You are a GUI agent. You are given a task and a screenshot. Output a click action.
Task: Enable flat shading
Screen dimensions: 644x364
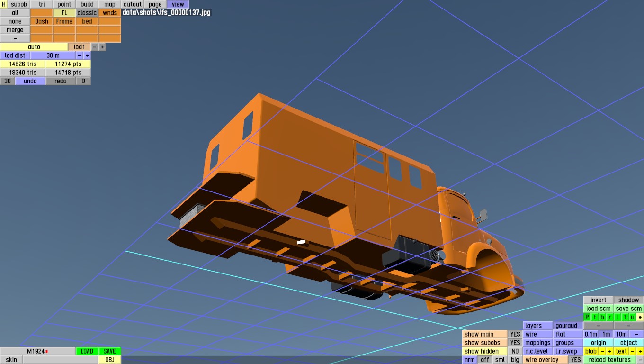tap(568, 334)
